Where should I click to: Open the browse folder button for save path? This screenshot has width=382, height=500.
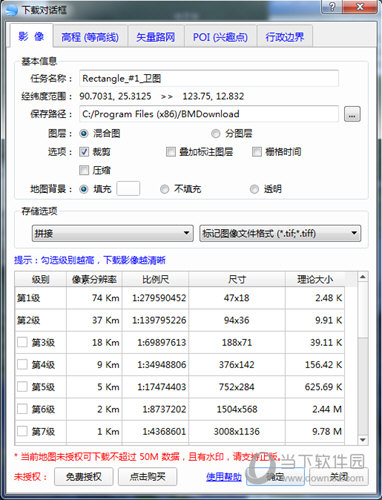[352, 114]
